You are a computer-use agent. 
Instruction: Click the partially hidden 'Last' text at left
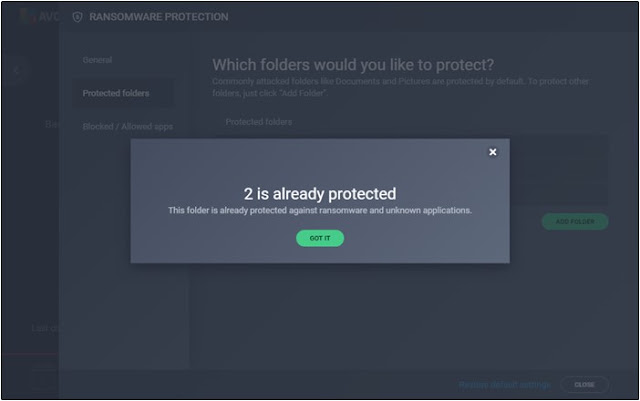click(x=45, y=328)
